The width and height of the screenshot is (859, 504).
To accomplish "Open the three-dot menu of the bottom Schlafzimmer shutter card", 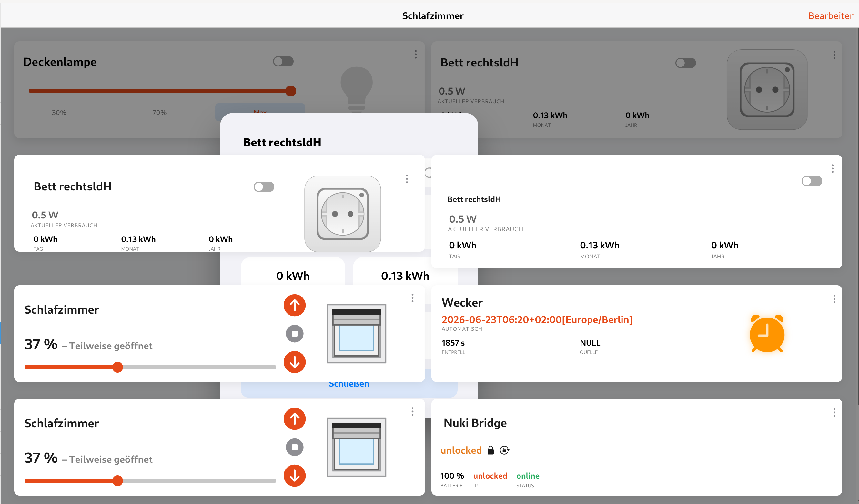I will pos(412,412).
